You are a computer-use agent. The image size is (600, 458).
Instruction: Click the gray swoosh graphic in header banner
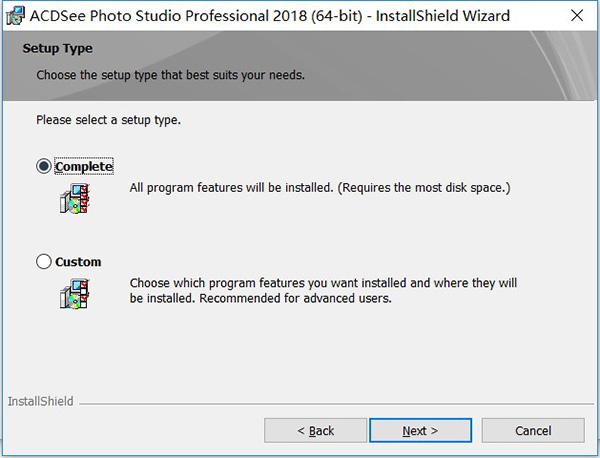tap(562, 65)
